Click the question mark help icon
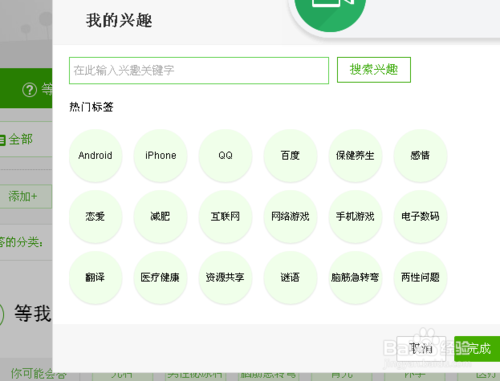Viewport: 500px width, 381px height. click(29, 90)
